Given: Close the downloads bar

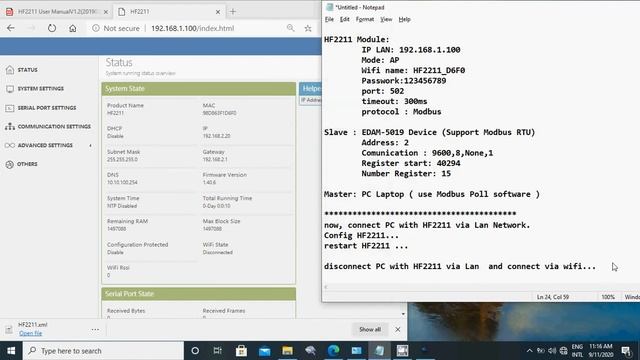Looking at the screenshot, I should coord(398,329).
